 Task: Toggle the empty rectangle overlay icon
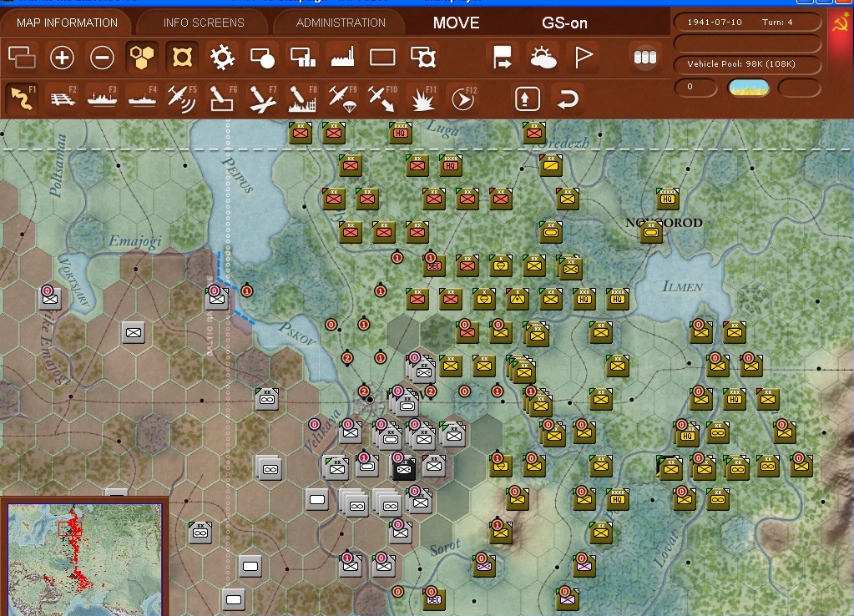point(382,58)
